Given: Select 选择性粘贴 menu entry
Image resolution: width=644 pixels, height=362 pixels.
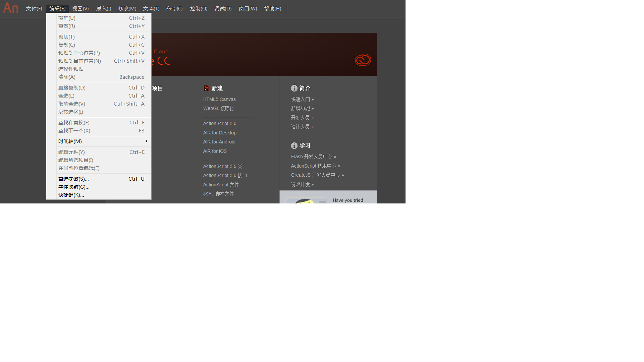Looking at the screenshot, I should (x=99, y=69).
